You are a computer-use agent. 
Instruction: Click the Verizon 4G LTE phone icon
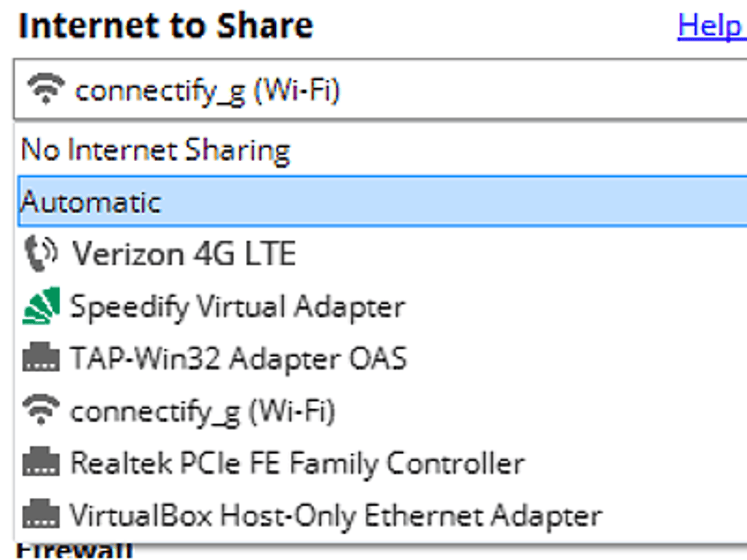pyautogui.click(x=40, y=253)
